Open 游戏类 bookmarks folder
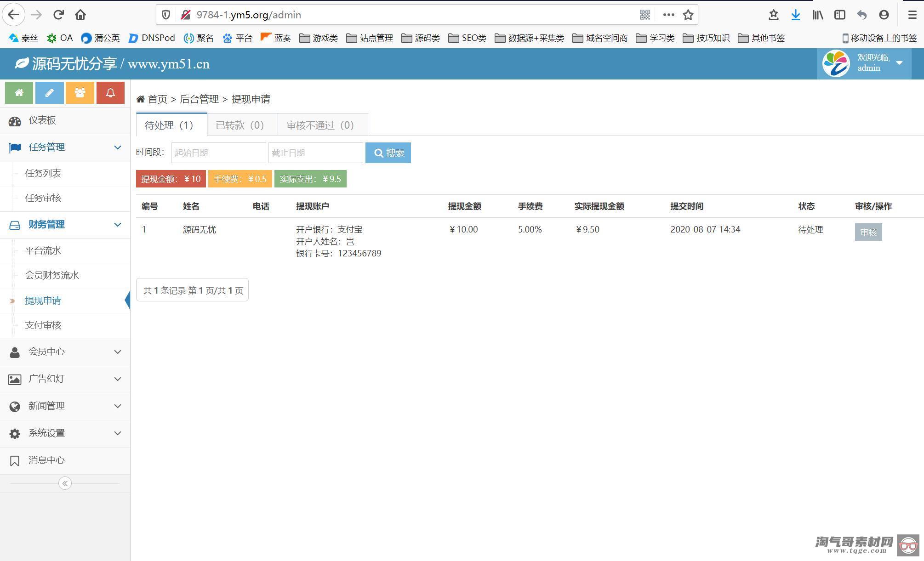Image resolution: width=924 pixels, height=561 pixels. click(x=319, y=38)
